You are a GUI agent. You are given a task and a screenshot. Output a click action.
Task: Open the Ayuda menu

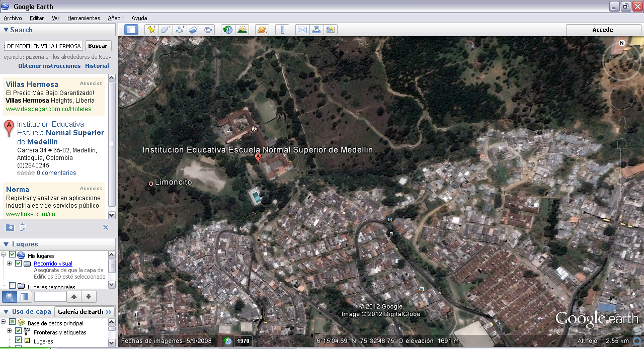click(x=139, y=18)
